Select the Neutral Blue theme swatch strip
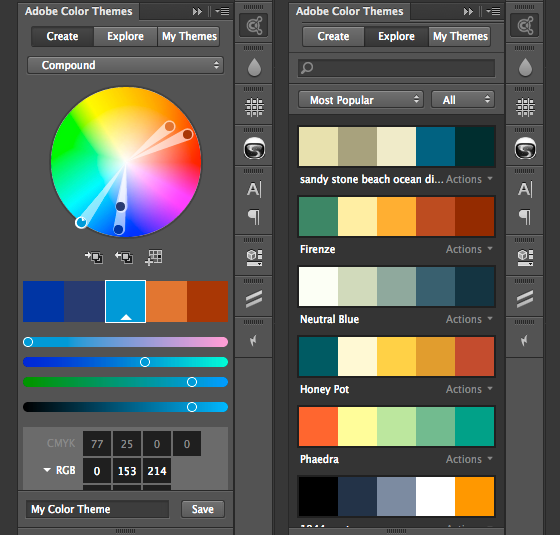The image size is (560, 535). [x=396, y=286]
